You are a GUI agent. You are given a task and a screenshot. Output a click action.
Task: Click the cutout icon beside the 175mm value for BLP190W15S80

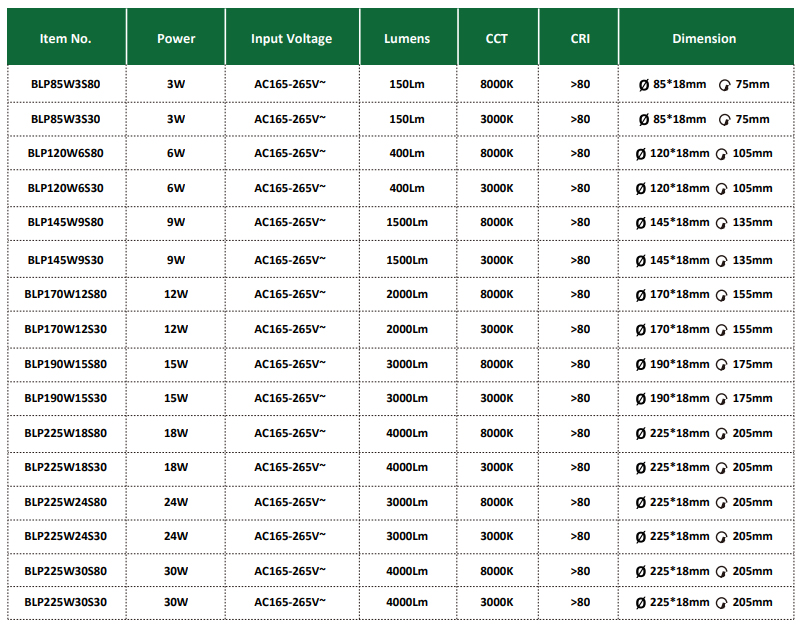pyautogui.click(x=721, y=365)
